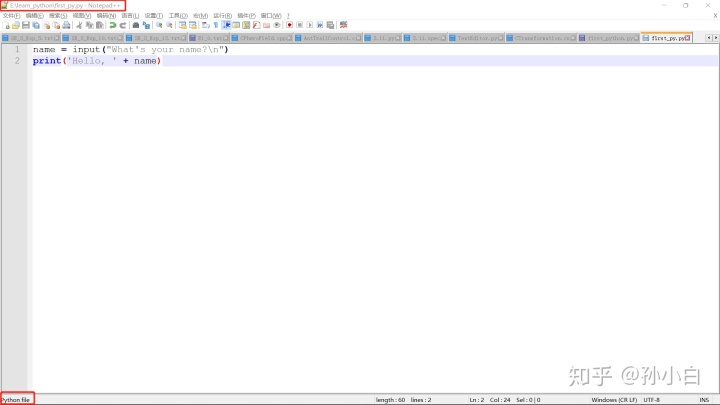This screenshot has height=405, width=720.
Task: Click the Redo arrow icon
Action: click(x=123, y=25)
